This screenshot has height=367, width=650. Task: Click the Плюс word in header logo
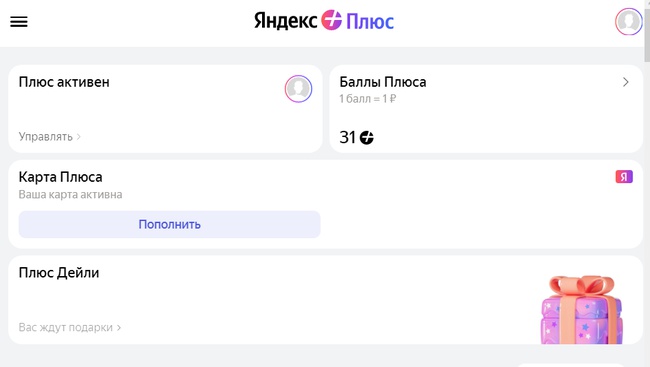tap(370, 21)
